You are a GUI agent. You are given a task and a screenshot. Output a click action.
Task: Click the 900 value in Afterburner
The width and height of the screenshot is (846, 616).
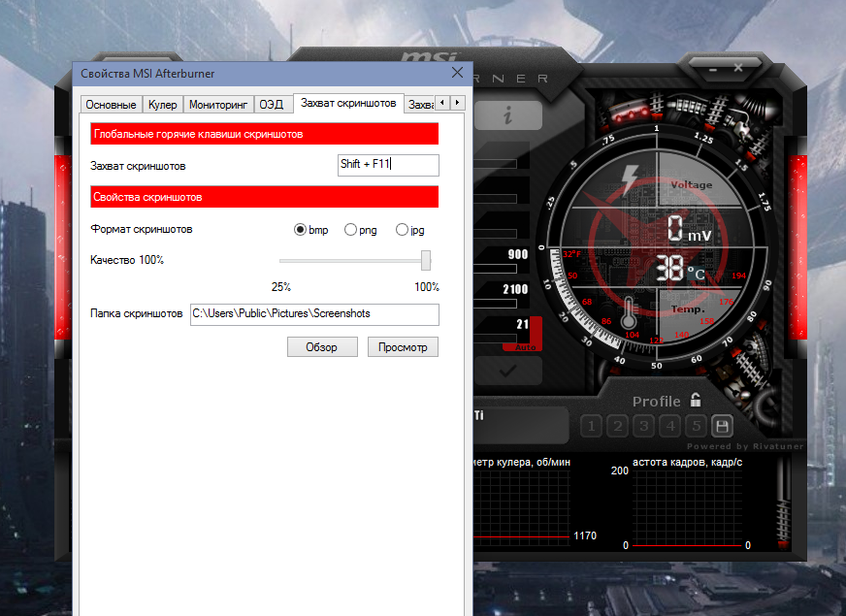pos(517,254)
